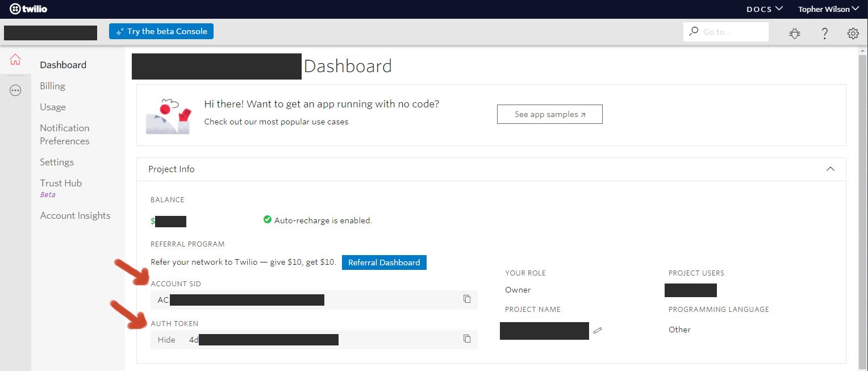The height and width of the screenshot is (371, 868).
Task: Click the green auto-recharge check icon
Action: tap(268, 220)
